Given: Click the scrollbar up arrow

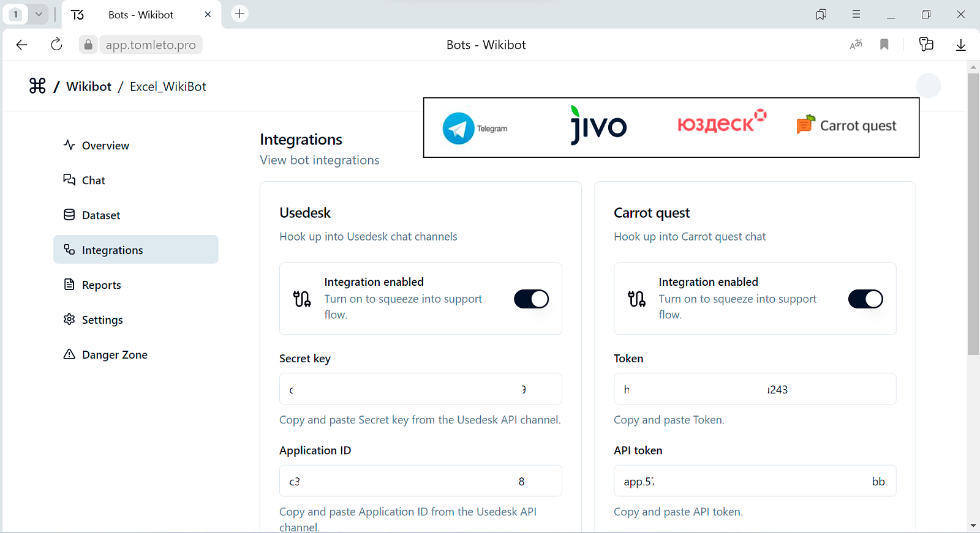Looking at the screenshot, I should pos(973,67).
